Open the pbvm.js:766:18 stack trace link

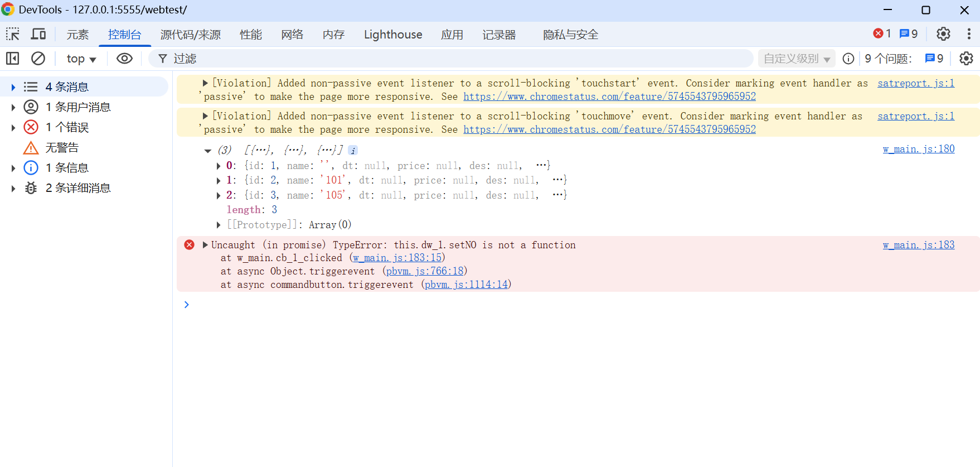tap(425, 271)
